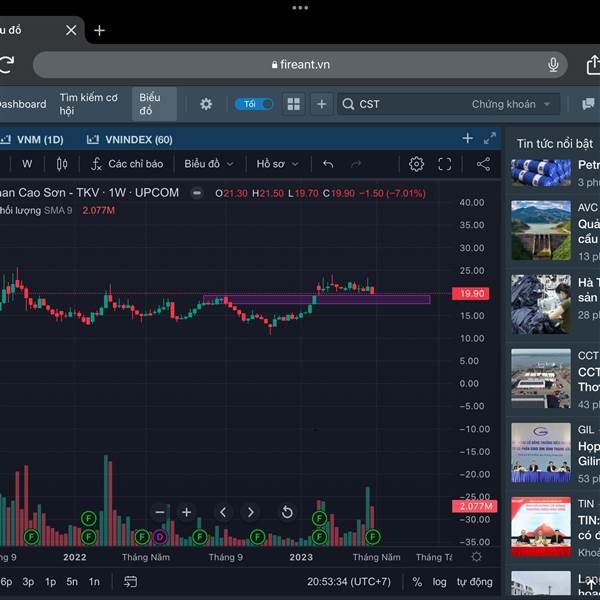Select the Biểu đồ tab
Screen dimensions: 600x600
coord(154,104)
